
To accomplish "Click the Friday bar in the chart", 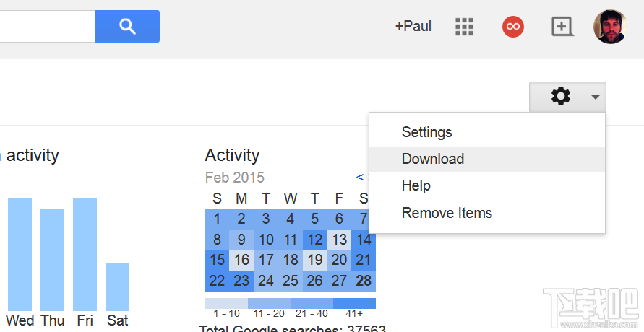I will (x=85, y=255).
